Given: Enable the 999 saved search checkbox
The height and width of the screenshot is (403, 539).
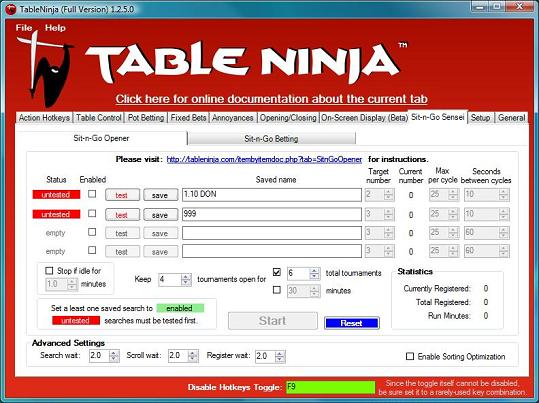Looking at the screenshot, I should click(92, 214).
